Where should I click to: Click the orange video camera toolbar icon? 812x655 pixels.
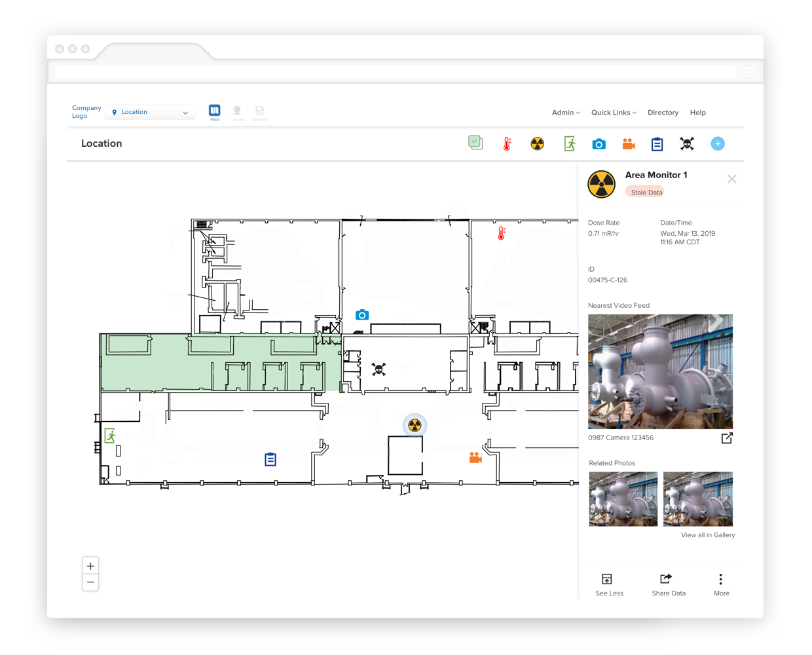point(629,144)
